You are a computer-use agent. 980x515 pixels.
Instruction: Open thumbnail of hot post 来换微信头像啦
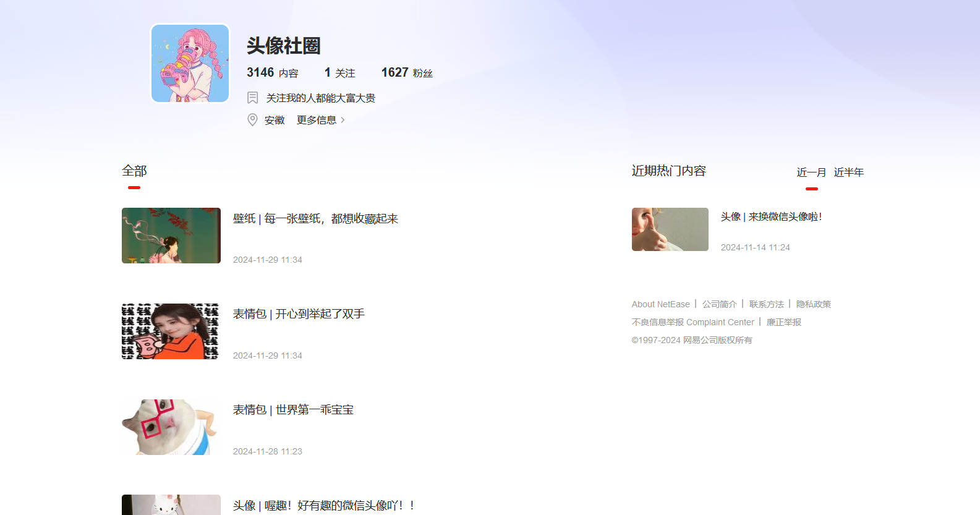(670, 229)
